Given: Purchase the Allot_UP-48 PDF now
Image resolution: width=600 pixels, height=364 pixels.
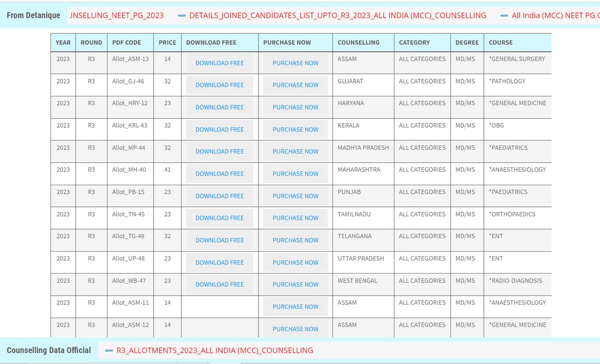Looking at the screenshot, I should pos(295,262).
